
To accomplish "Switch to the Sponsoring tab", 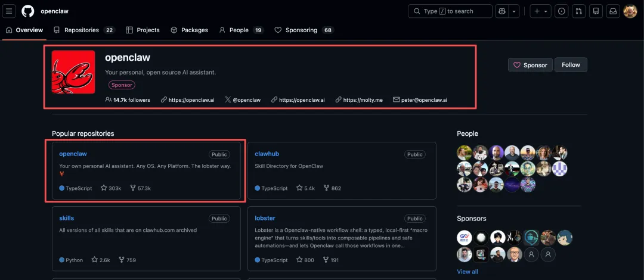I will 304,30.
